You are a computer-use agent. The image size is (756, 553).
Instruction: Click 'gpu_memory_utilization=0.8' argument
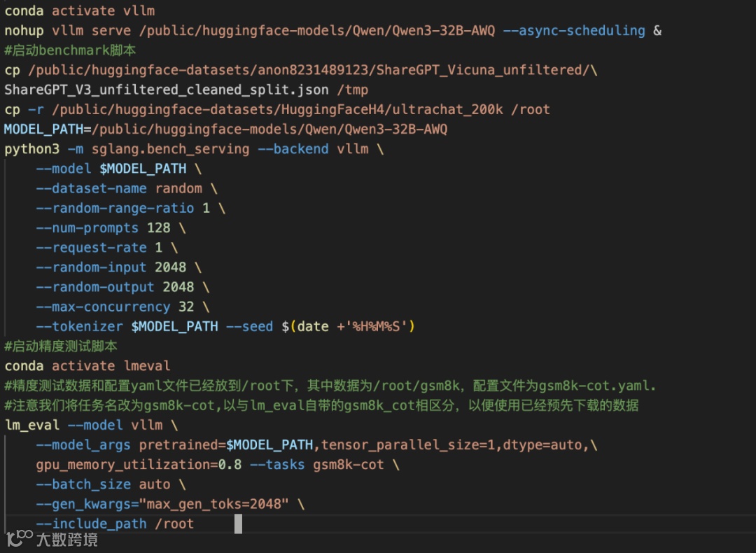[139, 465]
